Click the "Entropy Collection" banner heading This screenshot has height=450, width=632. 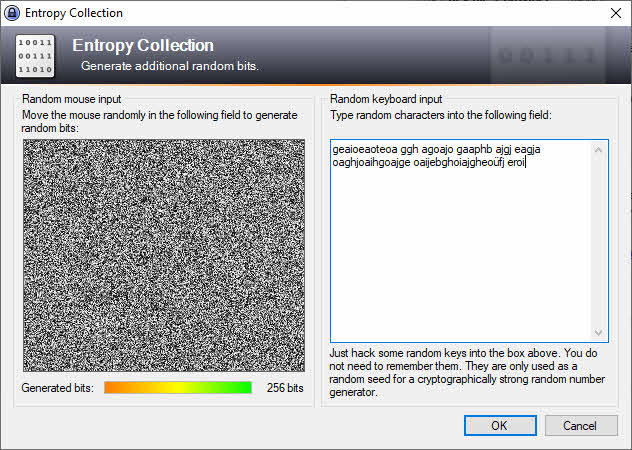143,46
